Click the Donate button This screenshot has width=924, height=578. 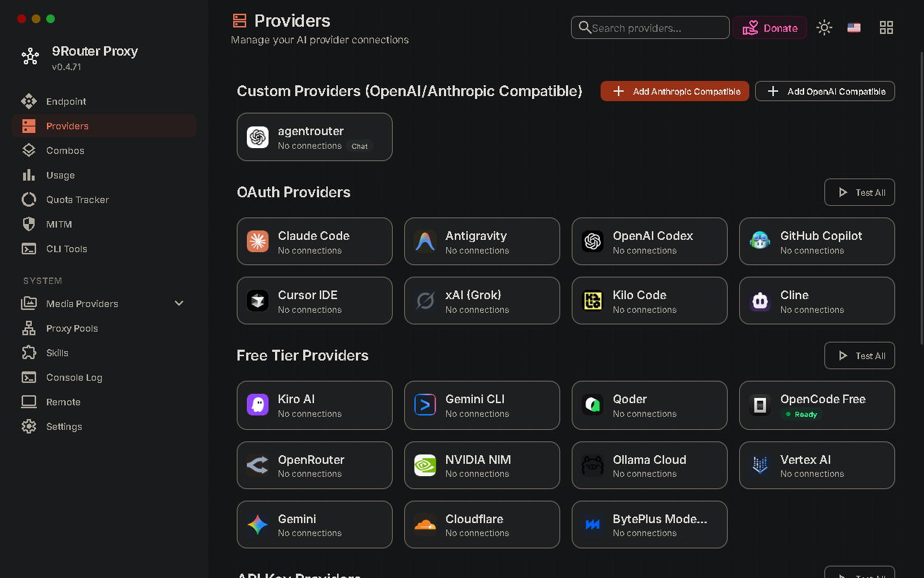770,27
